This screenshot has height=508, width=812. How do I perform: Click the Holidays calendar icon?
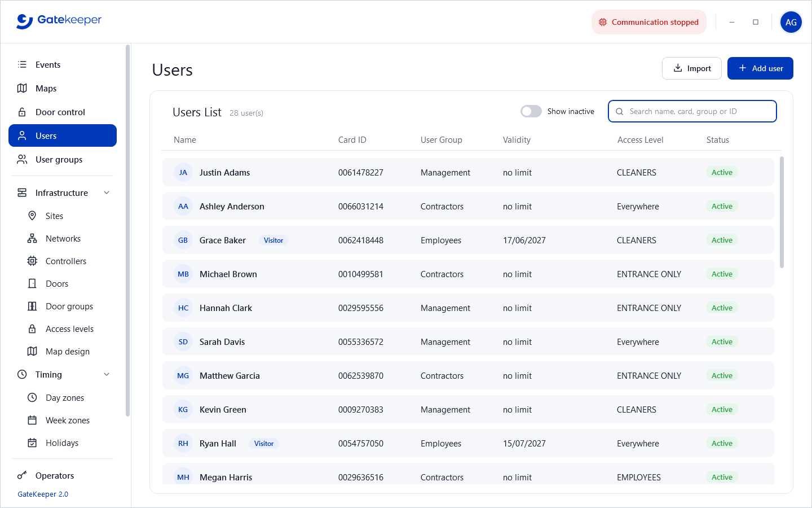click(32, 443)
